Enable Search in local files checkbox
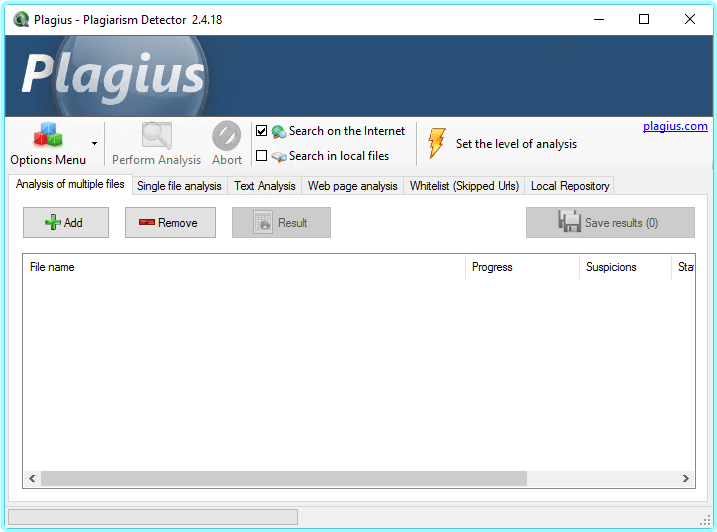 (x=262, y=156)
